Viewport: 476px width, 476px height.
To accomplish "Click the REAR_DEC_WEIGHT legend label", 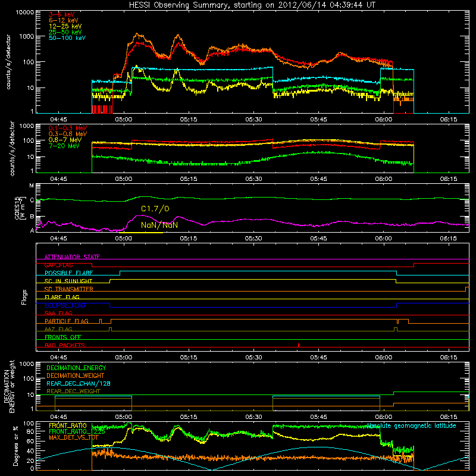I will coord(73,392).
